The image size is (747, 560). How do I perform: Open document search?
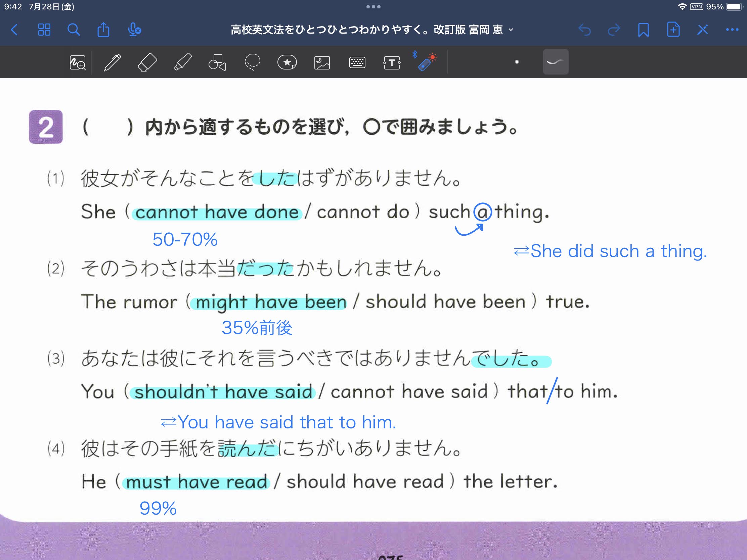click(x=74, y=30)
